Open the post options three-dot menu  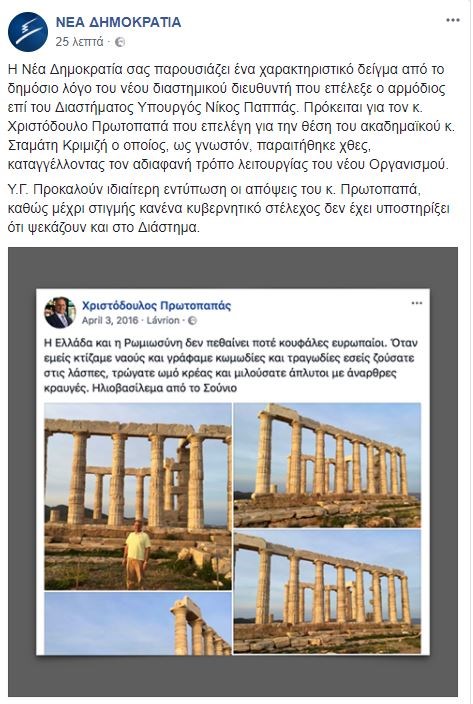[x=453, y=20]
